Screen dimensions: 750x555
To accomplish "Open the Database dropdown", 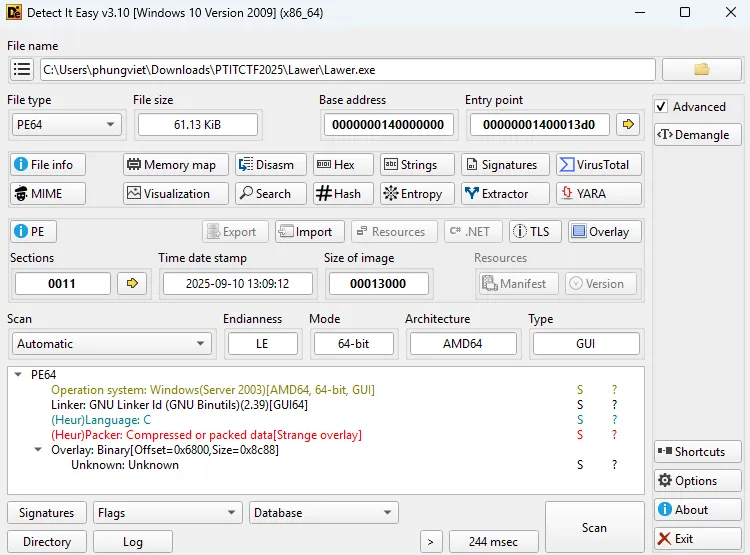I will [x=324, y=513].
